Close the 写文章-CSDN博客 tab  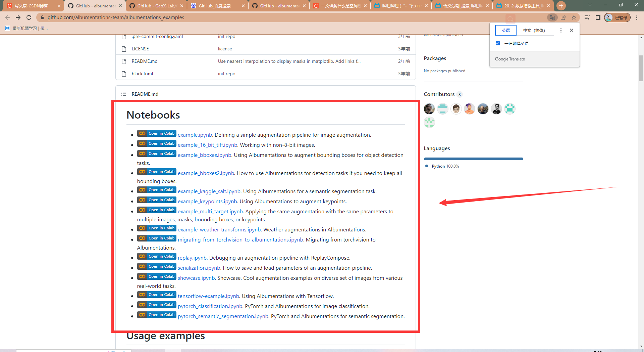click(59, 6)
